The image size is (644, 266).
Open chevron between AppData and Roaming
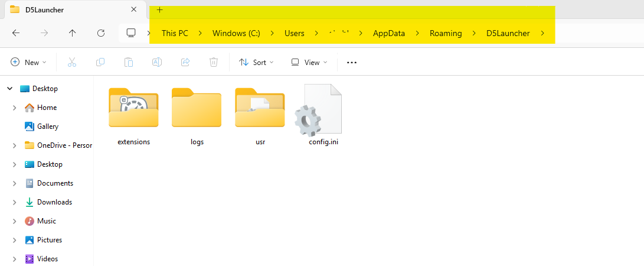[x=418, y=33]
